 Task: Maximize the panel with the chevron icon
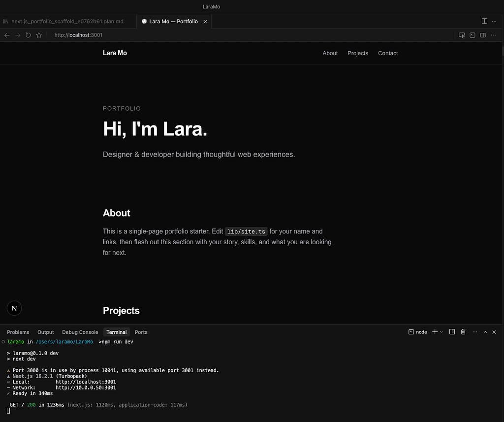point(485,332)
